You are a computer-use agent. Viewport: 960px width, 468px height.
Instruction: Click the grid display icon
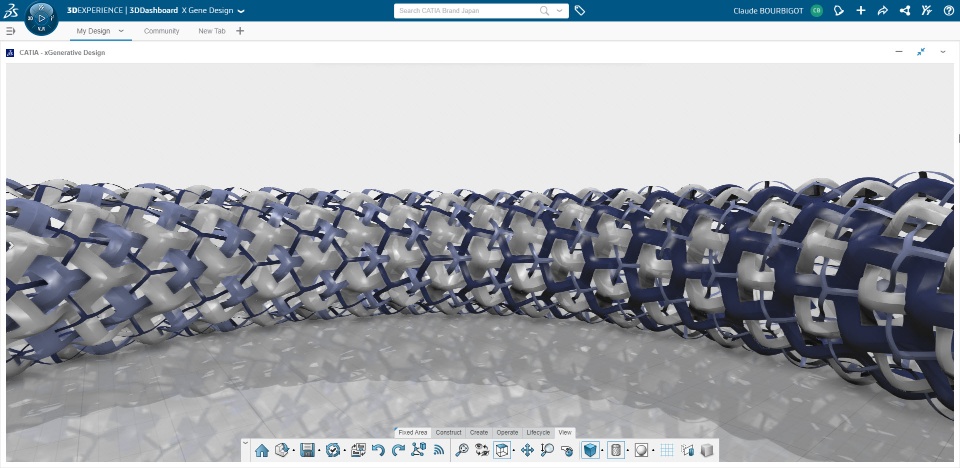click(667, 450)
